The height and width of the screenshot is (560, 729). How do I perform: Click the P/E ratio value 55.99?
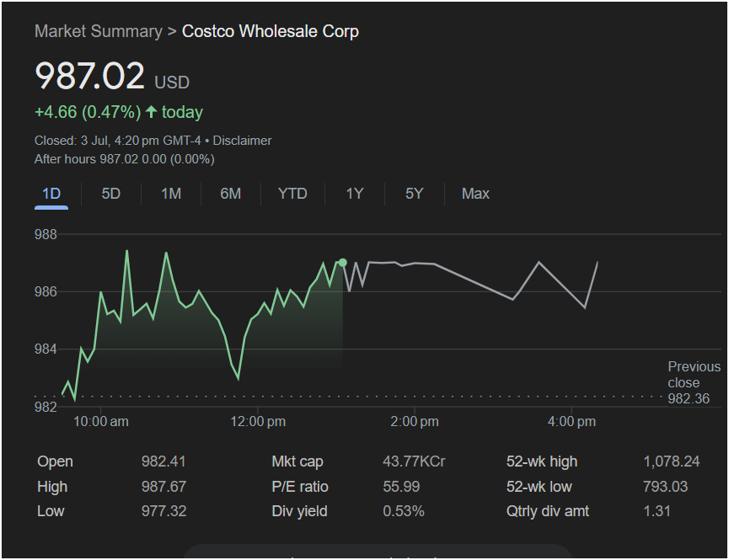tap(401, 487)
